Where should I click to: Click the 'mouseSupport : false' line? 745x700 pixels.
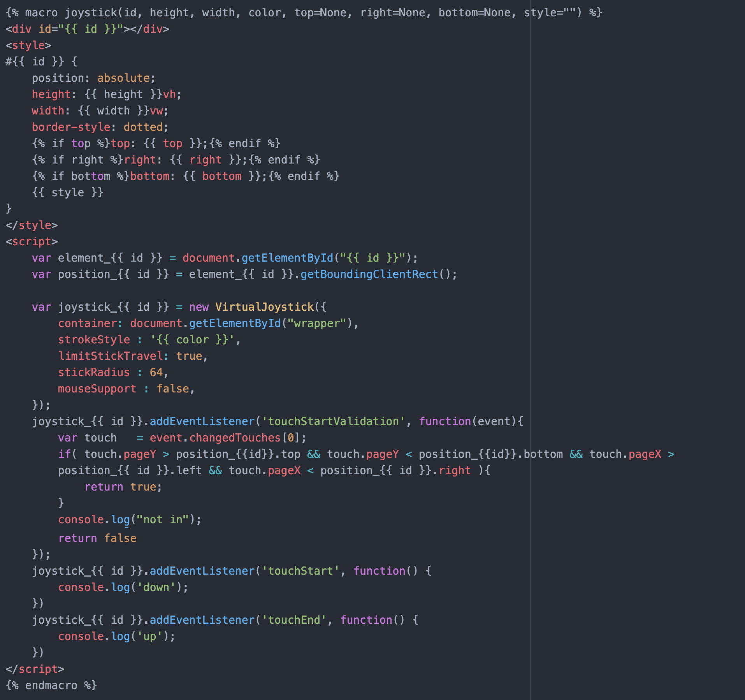point(126,389)
